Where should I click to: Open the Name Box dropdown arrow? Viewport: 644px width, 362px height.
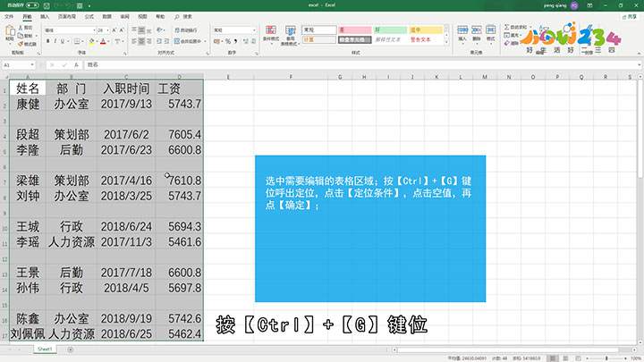click(x=32, y=65)
